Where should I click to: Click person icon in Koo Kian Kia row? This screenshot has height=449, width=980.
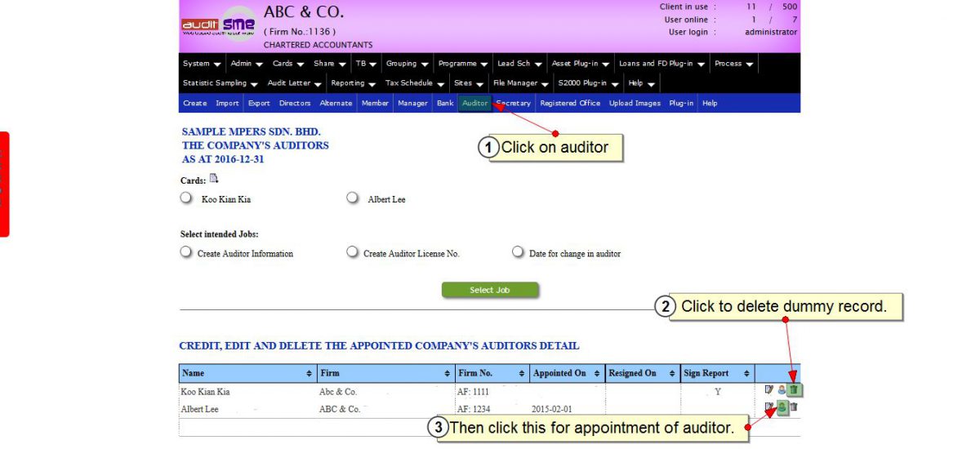point(781,390)
